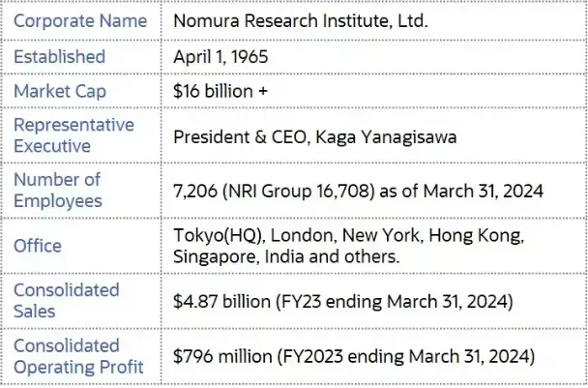Click the word Singapore in the Office cell
This screenshot has width=588, height=388.
pos(214,255)
